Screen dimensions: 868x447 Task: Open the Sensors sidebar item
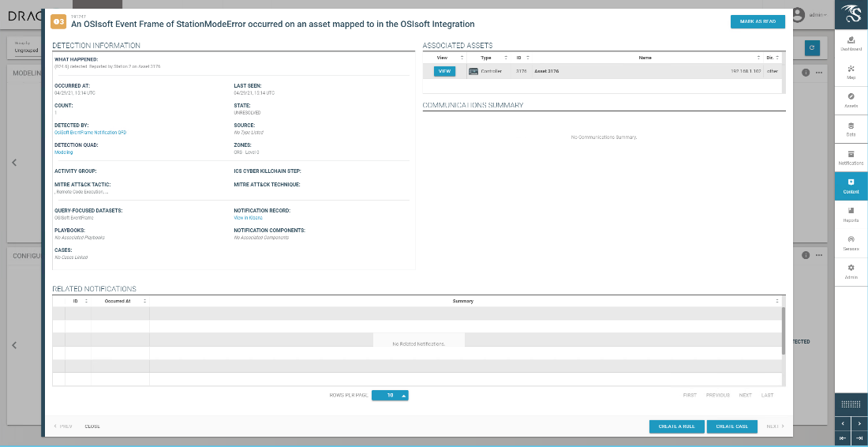point(851,243)
